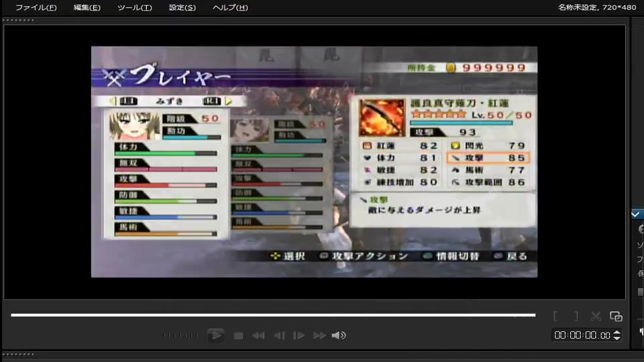Image resolution: width=644 pixels, height=362 pixels.
Task: Open the ファイル(F) menu
Action: pos(36,7)
